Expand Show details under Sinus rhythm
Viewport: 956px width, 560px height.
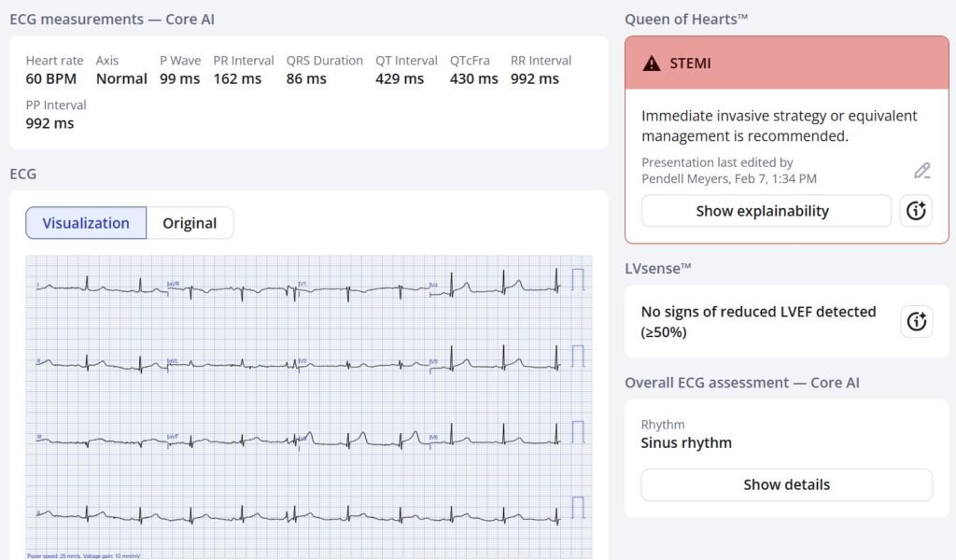786,484
